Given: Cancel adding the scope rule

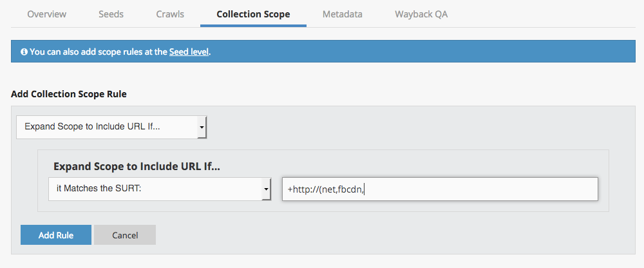Looking at the screenshot, I should [x=125, y=235].
